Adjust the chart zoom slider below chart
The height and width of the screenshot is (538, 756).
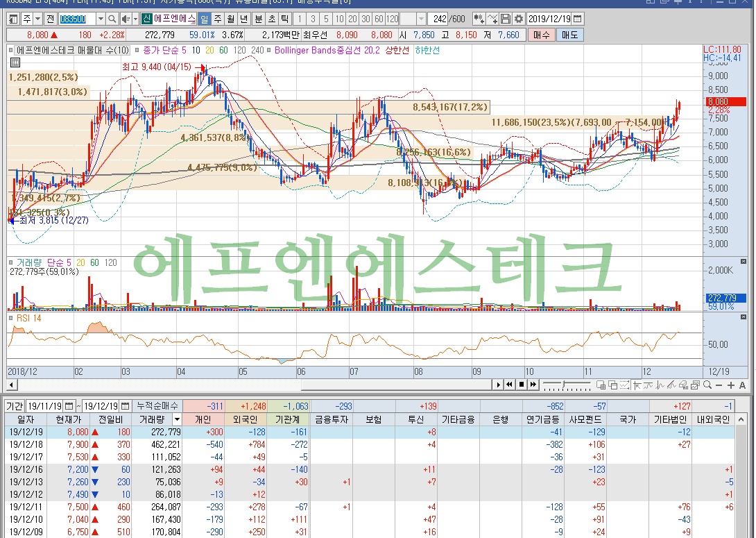(x=563, y=383)
